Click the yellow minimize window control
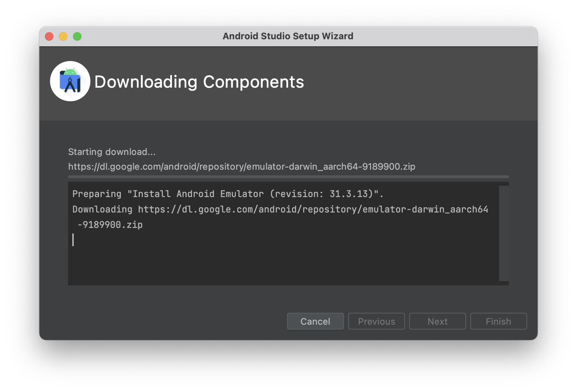Screen dimensions: 577x392 coord(63,36)
